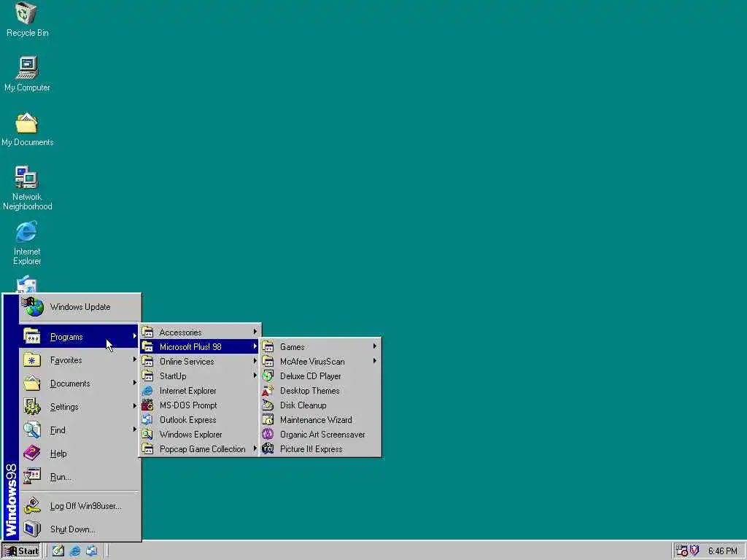The height and width of the screenshot is (560, 747).
Task: Click the arrow beside McAfee VirusScan
Action: [x=375, y=361]
